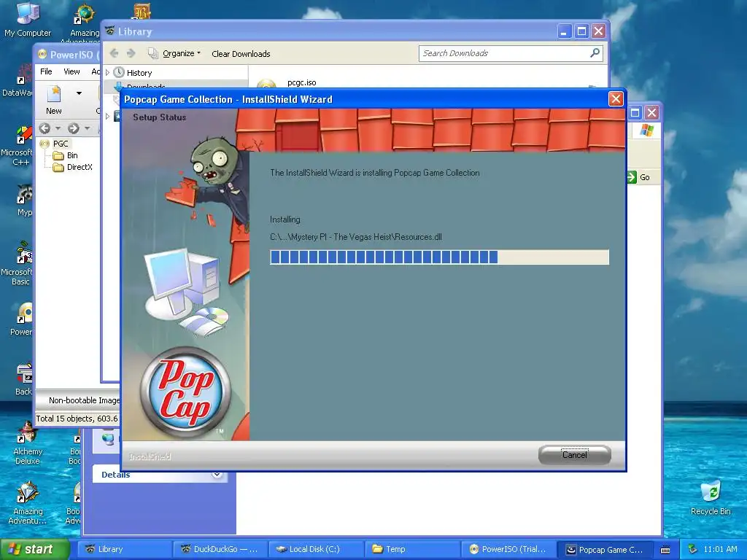Go back in Library window
The width and height of the screenshot is (747, 560).
click(115, 53)
